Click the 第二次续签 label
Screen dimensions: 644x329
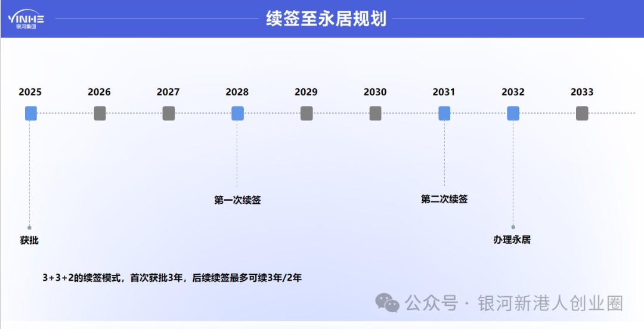(444, 199)
